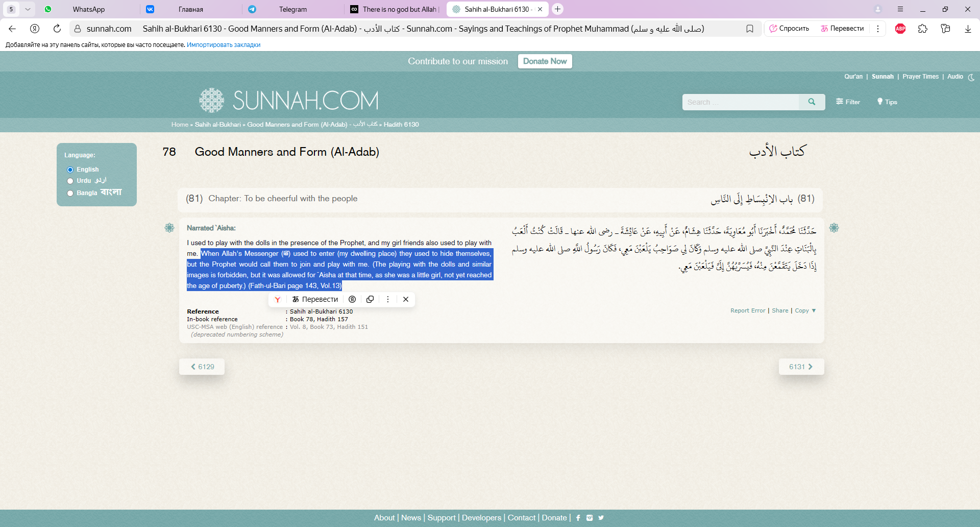This screenshot has height=527, width=980.
Task: Open the tab list dropdown chevron
Action: (28, 9)
